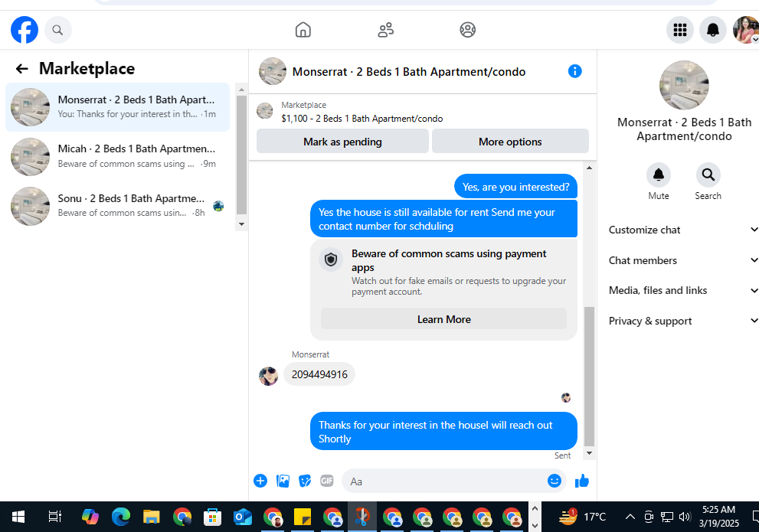Click the seen-by avatar under Monserrat's message

coord(566,397)
